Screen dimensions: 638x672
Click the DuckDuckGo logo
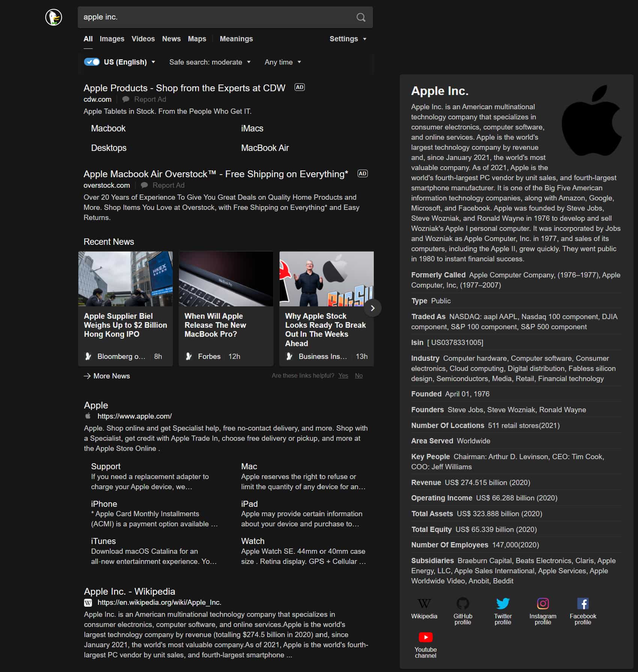[x=53, y=17]
